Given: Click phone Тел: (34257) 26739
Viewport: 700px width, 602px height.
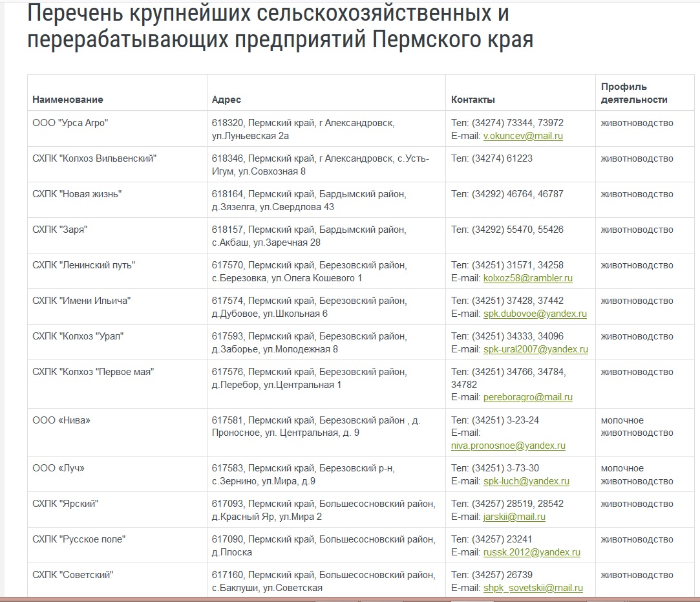Looking at the screenshot, I should (x=491, y=575).
